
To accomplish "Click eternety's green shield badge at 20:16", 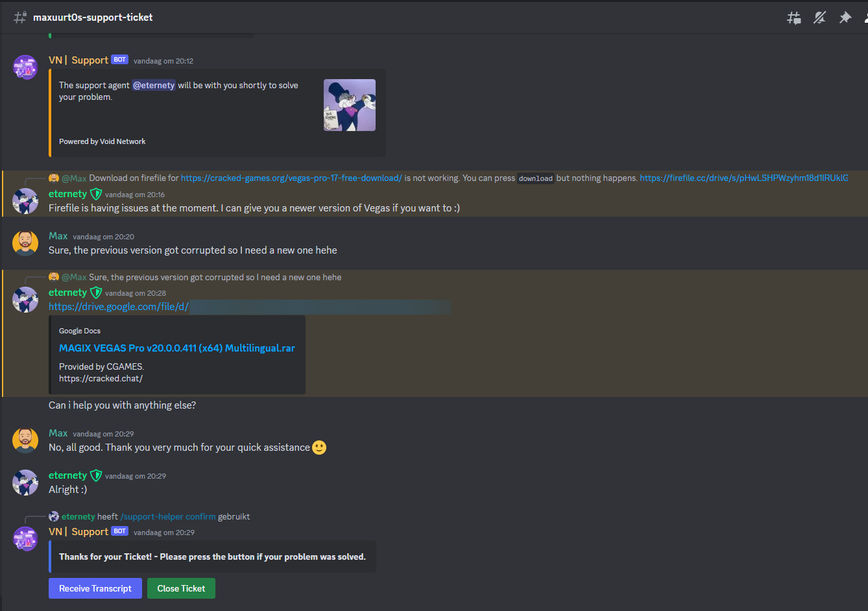I will click(96, 194).
